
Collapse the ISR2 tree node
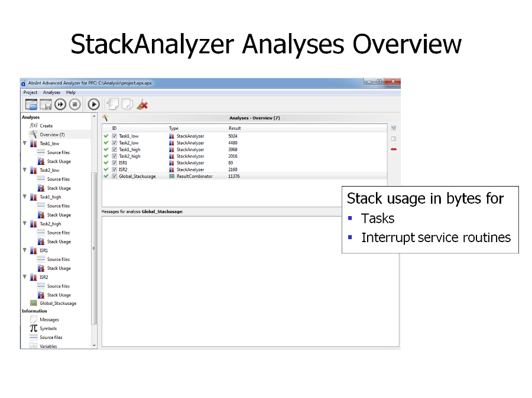[25, 277]
